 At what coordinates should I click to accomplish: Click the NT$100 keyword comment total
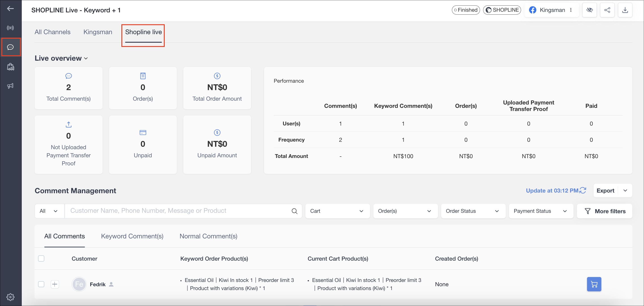click(x=403, y=156)
